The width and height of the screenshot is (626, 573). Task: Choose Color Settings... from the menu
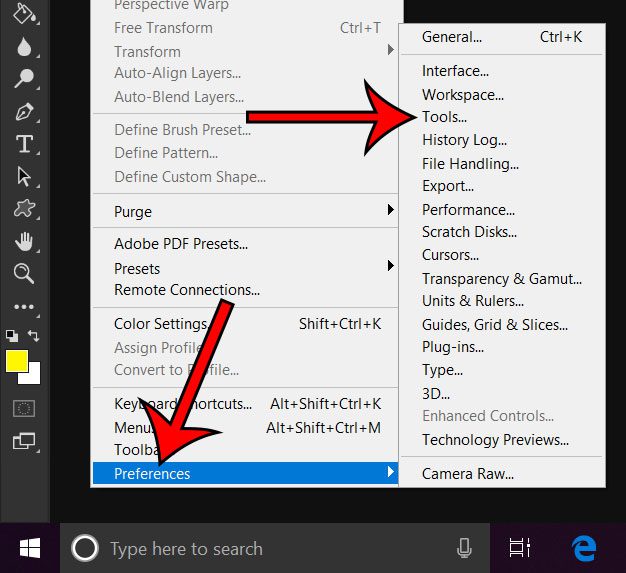[x=160, y=324]
